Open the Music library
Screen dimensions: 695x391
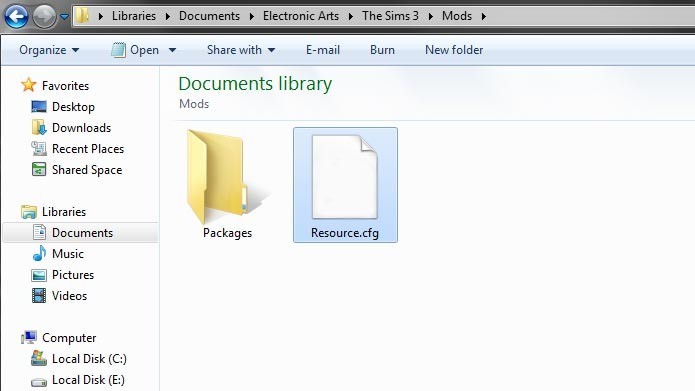68,254
